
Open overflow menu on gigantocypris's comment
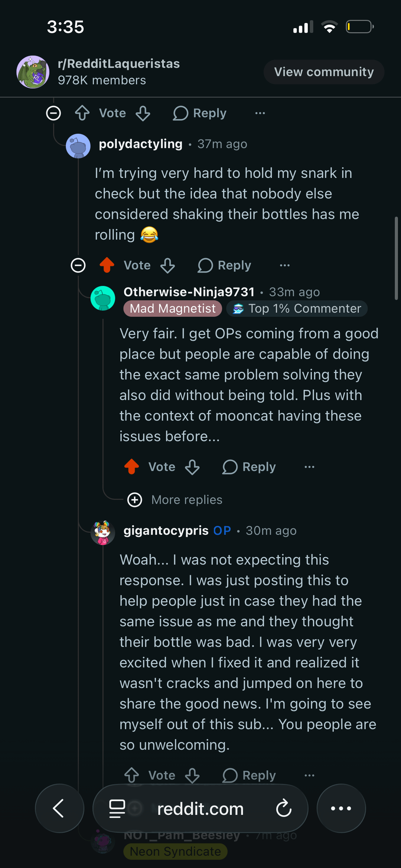(309, 775)
